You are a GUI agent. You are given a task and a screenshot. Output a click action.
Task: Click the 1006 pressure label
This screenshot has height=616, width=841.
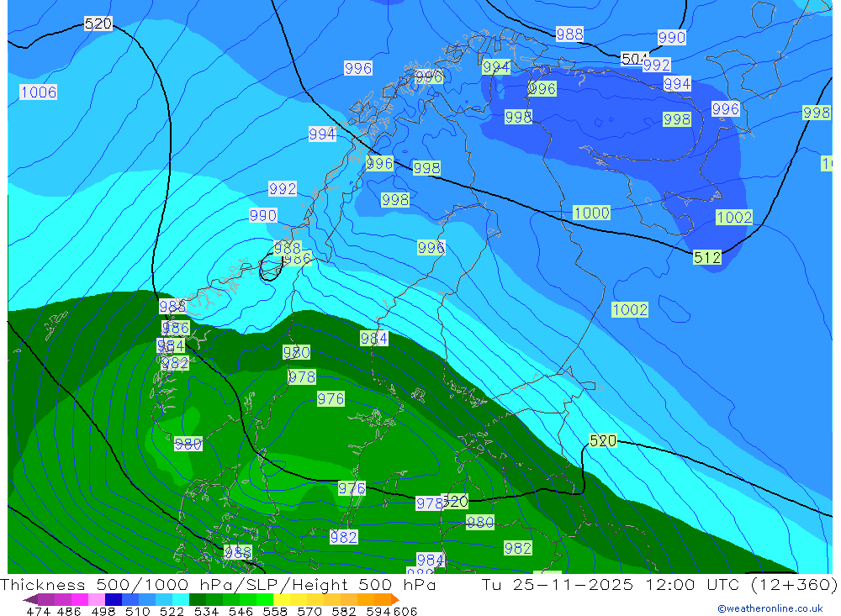point(39,92)
